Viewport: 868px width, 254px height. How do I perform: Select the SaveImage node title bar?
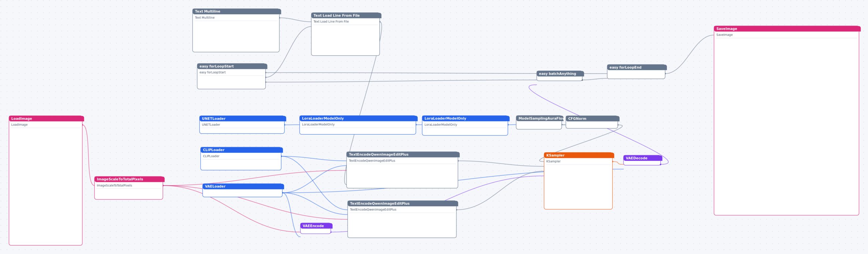tap(787, 29)
